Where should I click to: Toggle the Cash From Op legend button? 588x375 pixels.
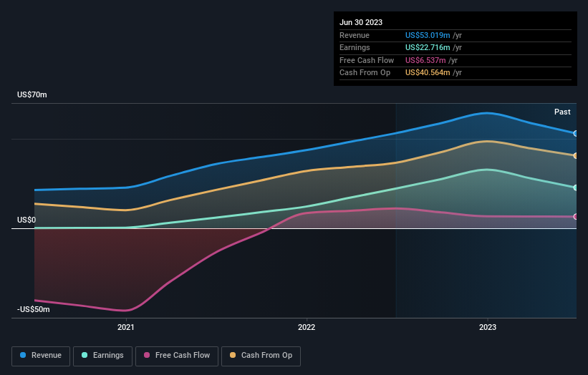(x=261, y=356)
